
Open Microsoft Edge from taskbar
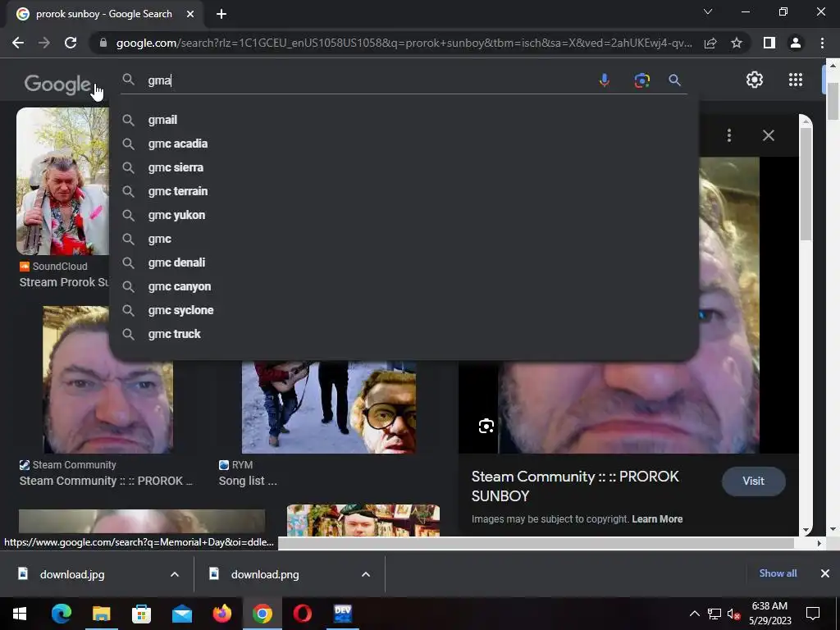pos(61,614)
